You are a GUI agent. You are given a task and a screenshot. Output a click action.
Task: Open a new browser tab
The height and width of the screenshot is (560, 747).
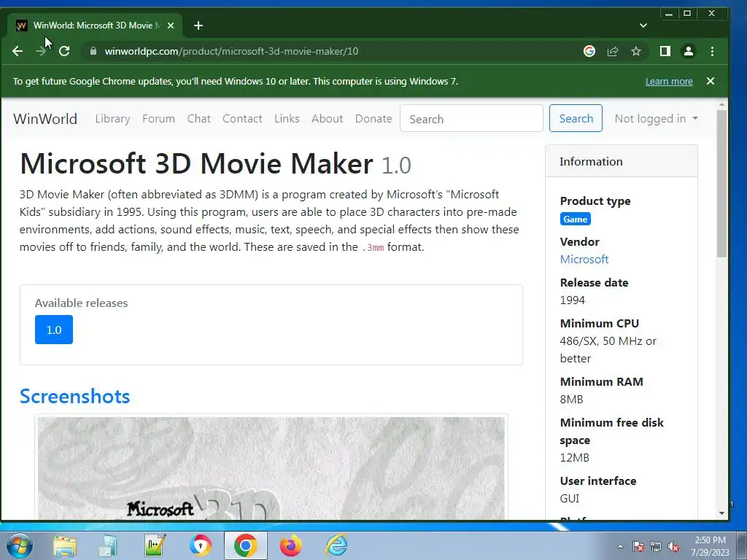pyautogui.click(x=198, y=26)
